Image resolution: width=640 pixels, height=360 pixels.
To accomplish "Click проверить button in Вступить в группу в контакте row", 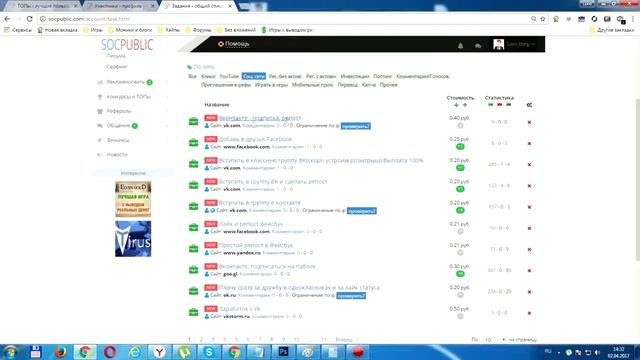I will click(362, 211).
